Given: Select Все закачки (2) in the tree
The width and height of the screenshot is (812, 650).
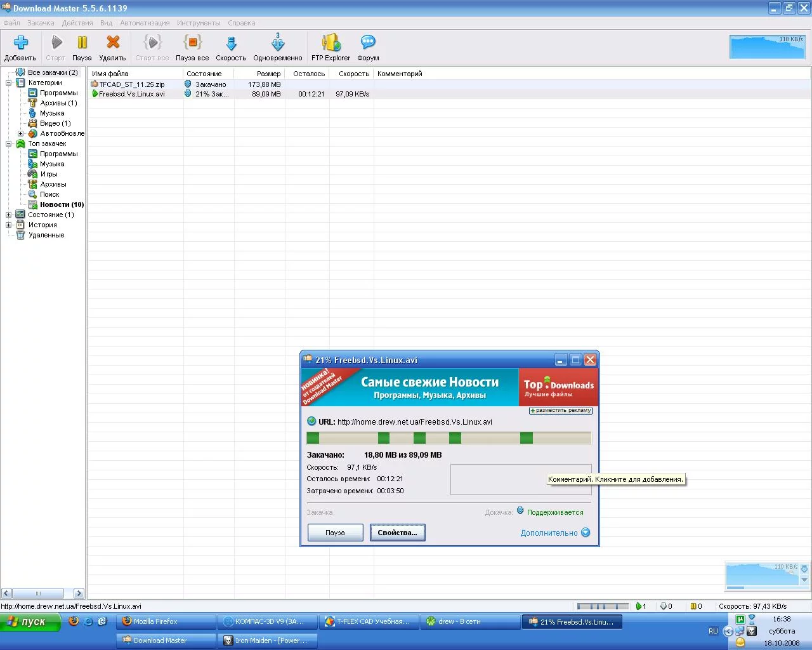Looking at the screenshot, I should (x=52, y=72).
